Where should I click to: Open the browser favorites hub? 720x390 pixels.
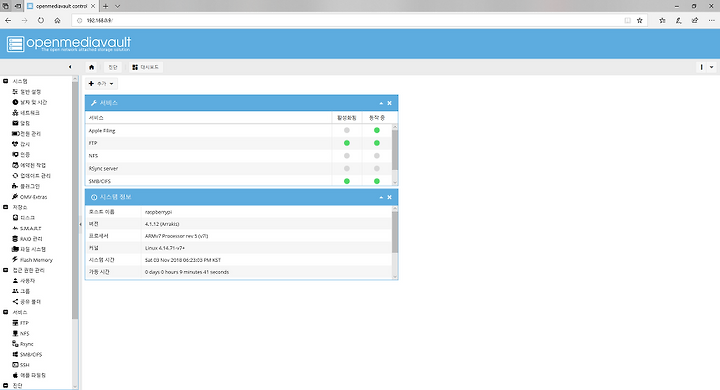coord(662,21)
